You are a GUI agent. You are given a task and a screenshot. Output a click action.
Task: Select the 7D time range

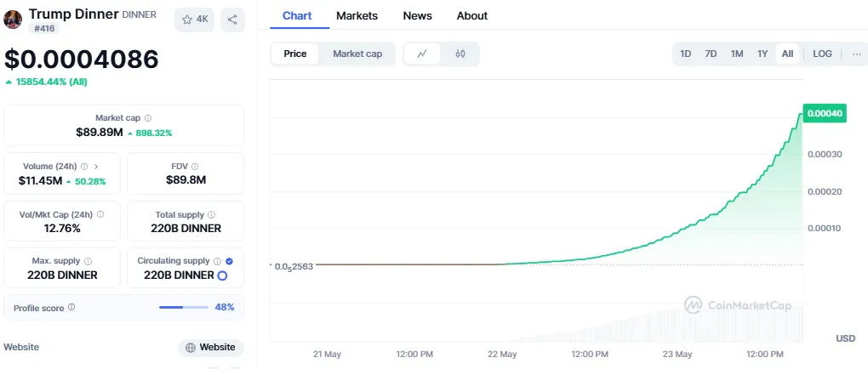[711, 54]
